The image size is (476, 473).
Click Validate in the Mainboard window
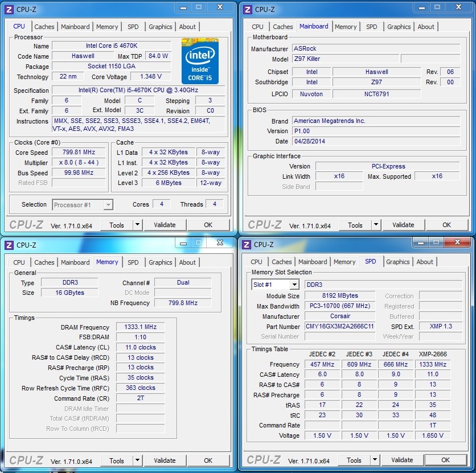pyautogui.click(x=403, y=225)
